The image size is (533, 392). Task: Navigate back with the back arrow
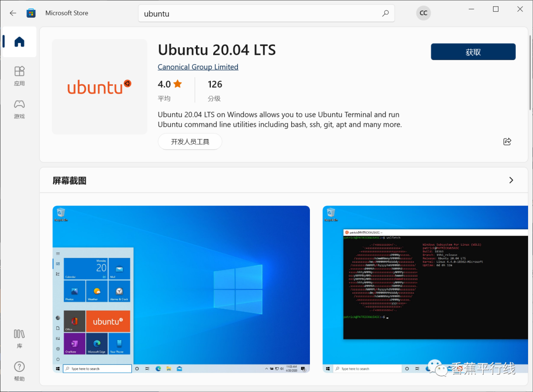pyautogui.click(x=13, y=13)
